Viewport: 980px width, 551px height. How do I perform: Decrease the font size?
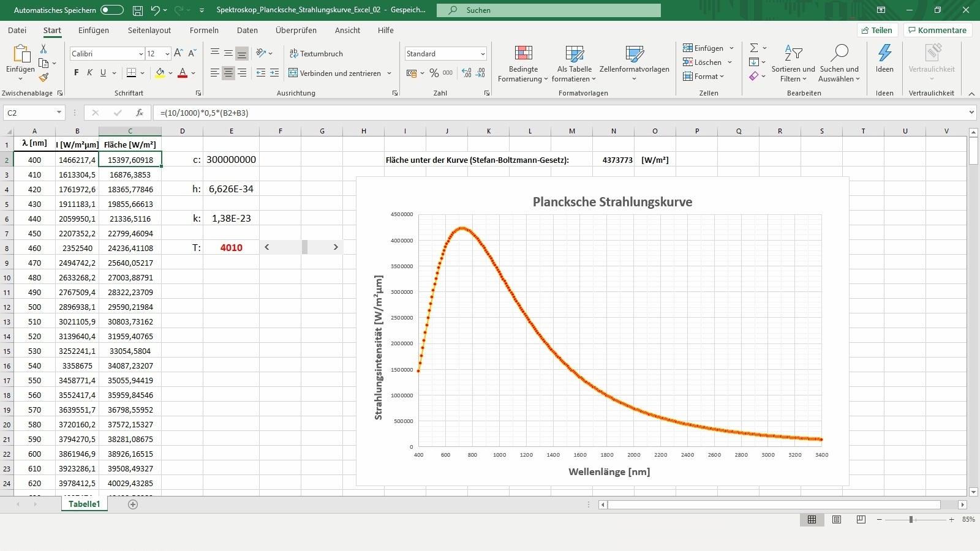point(192,53)
